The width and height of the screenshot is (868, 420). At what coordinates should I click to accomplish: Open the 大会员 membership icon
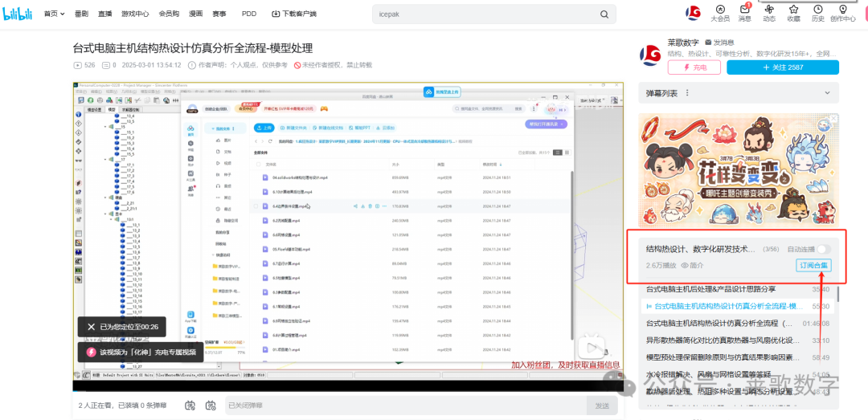(720, 11)
